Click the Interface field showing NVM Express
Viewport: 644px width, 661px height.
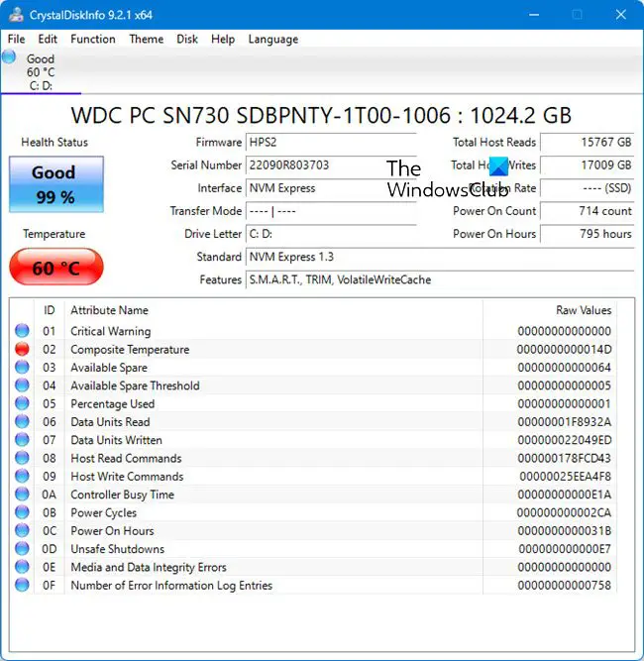coord(331,188)
